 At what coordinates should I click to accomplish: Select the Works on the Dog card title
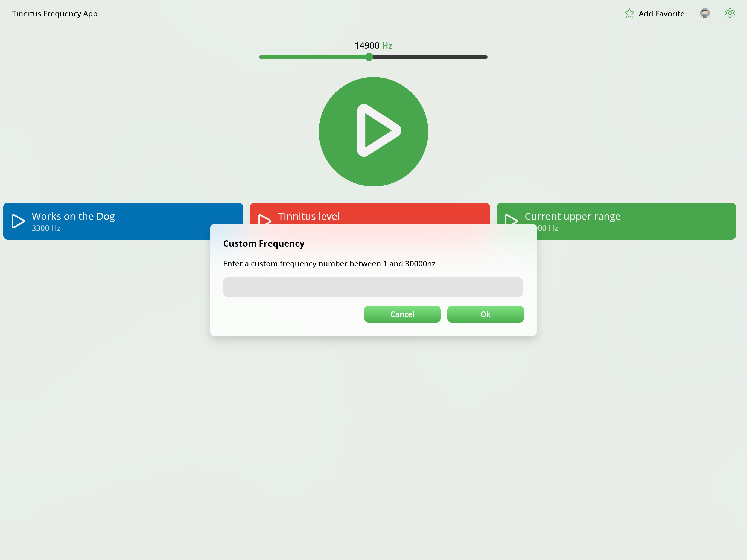tap(73, 216)
